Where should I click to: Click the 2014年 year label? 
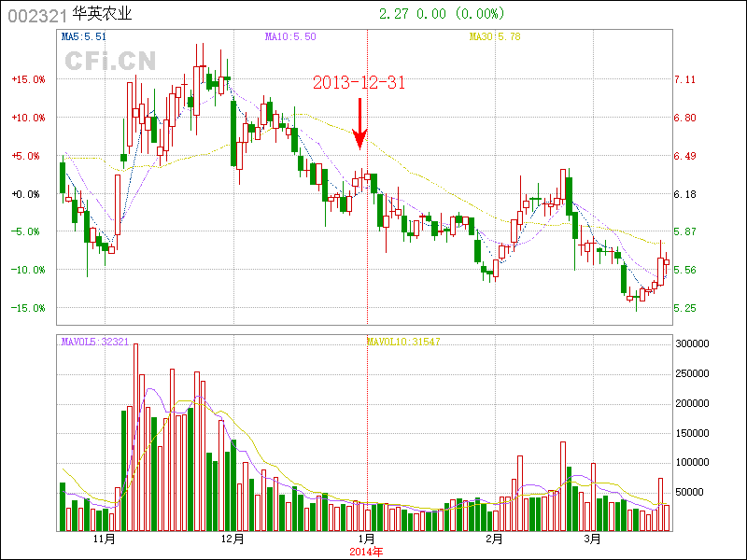[x=367, y=551]
